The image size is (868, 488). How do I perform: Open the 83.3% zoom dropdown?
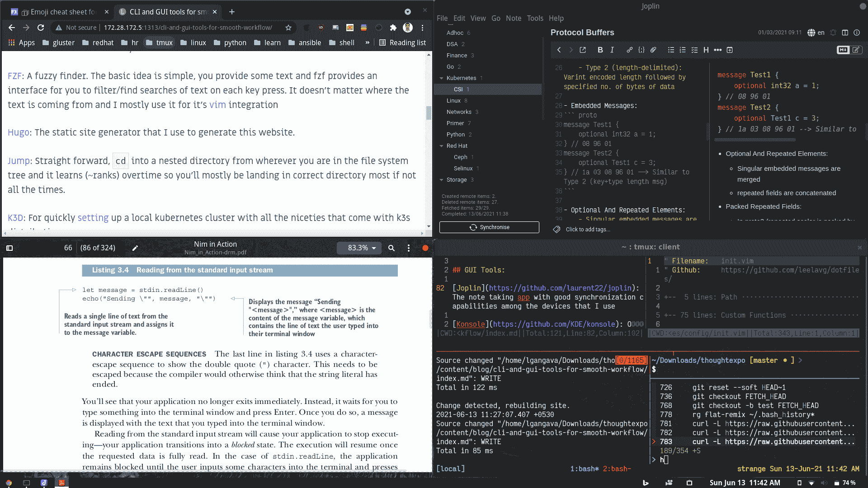click(359, 248)
